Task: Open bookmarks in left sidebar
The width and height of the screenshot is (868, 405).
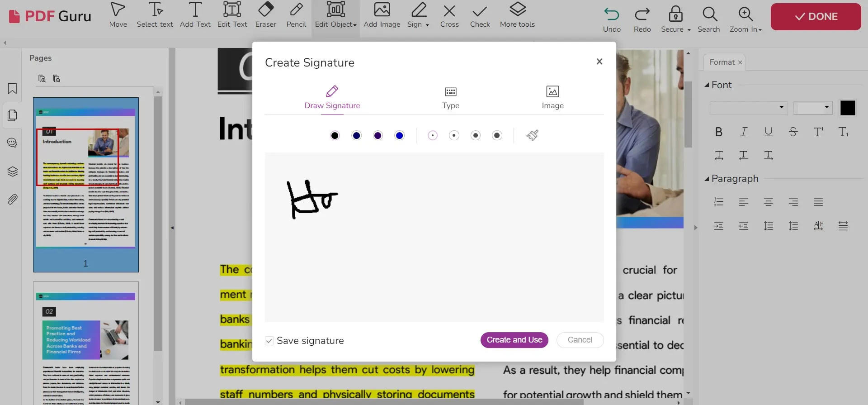Action: click(x=12, y=88)
